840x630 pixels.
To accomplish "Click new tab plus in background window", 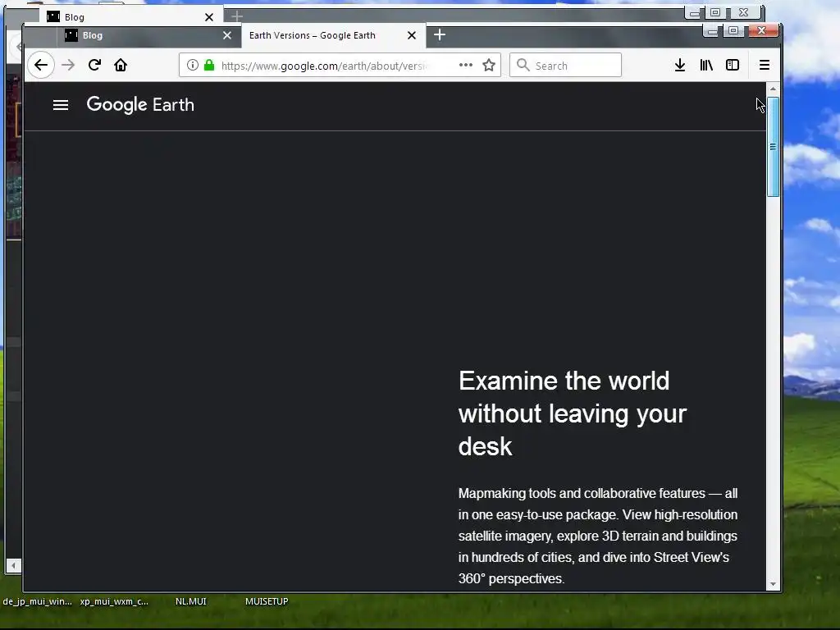I will click(237, 16).
